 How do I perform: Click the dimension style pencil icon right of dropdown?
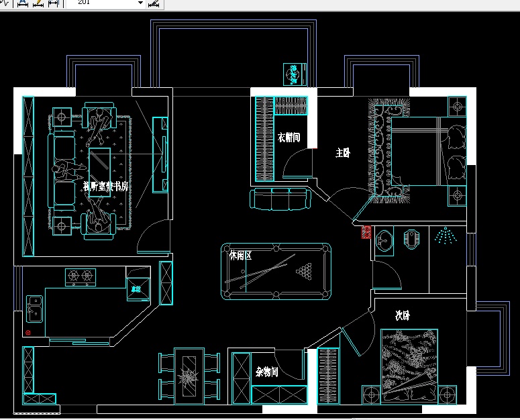click(154, 3)
